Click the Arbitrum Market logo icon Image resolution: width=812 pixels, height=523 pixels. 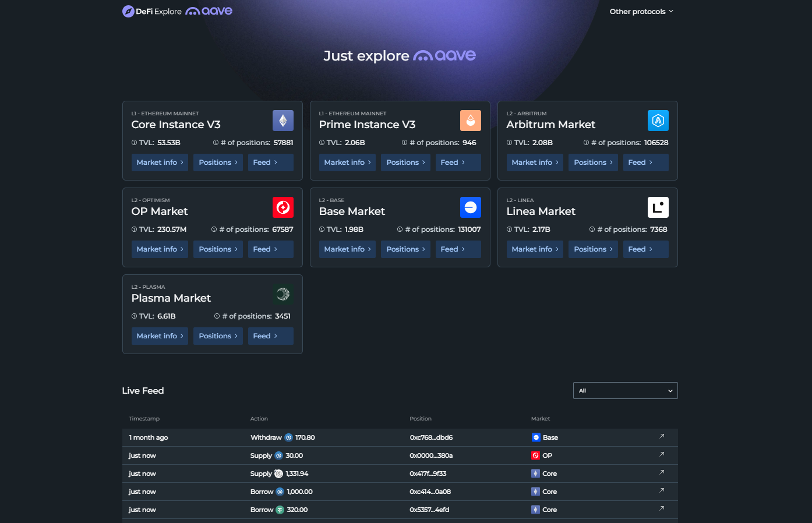(658, 121)
